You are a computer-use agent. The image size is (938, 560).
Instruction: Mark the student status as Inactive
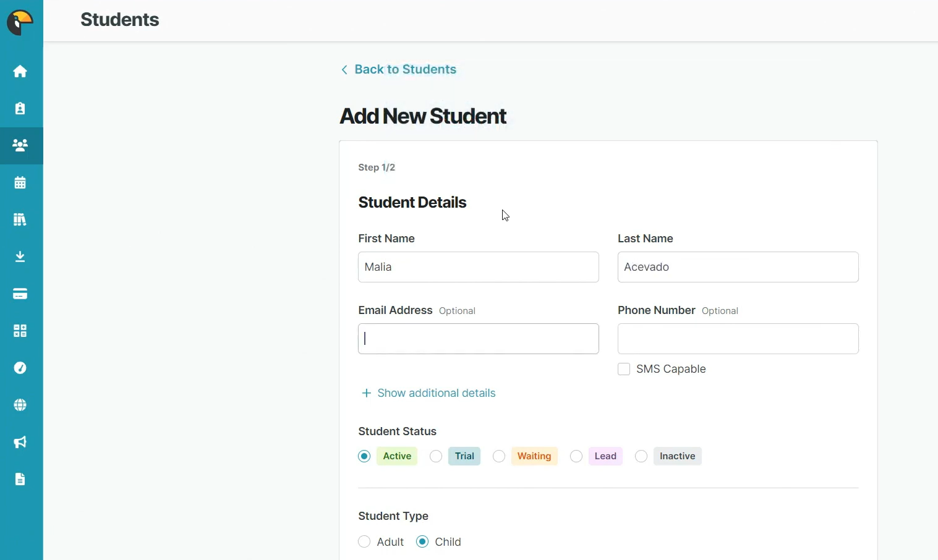(641, 456)
